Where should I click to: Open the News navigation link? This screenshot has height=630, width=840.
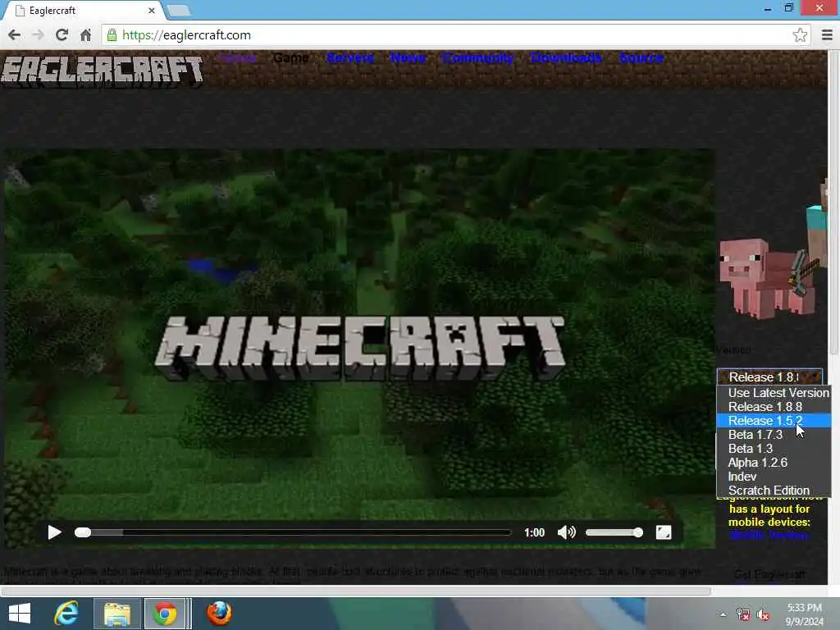407,58
